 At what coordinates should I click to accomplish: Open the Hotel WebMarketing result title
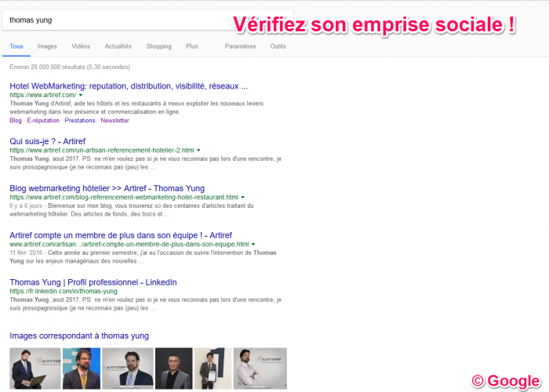click(129, 86)
